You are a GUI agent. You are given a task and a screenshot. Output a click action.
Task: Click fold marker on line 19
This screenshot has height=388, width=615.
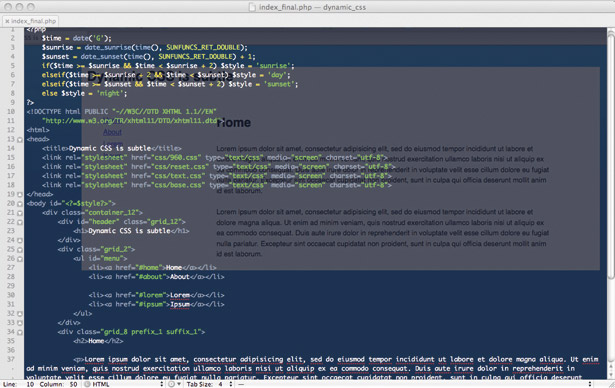20,194
